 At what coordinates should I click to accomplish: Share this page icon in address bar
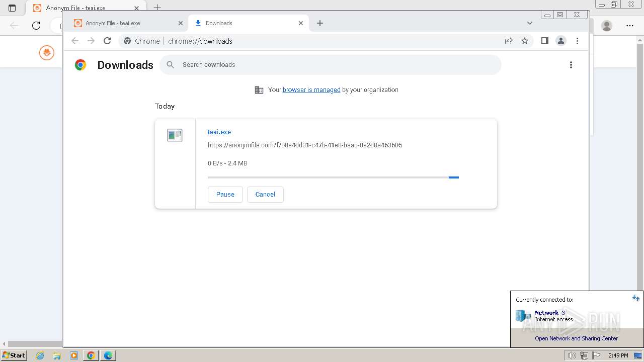point(509,41)
